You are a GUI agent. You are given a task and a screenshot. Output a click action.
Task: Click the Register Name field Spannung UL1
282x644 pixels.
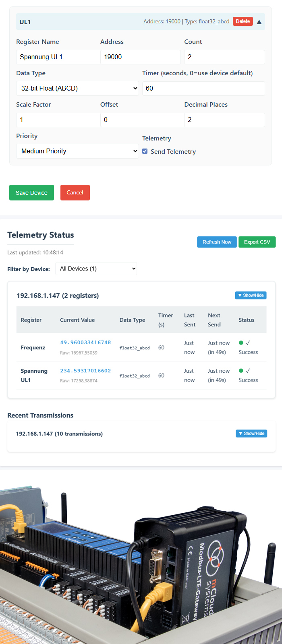click(x=58, y=57)
